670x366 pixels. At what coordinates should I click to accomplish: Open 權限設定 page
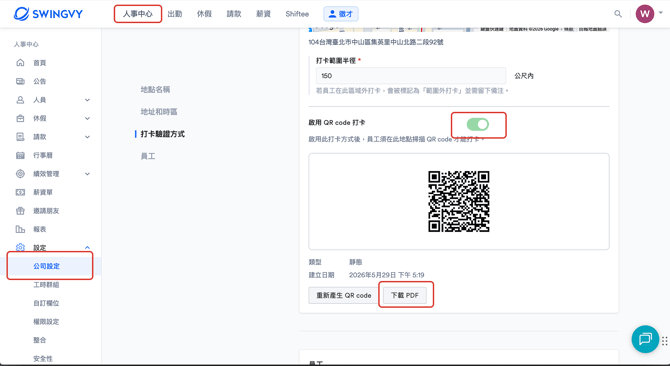[46, 322]
